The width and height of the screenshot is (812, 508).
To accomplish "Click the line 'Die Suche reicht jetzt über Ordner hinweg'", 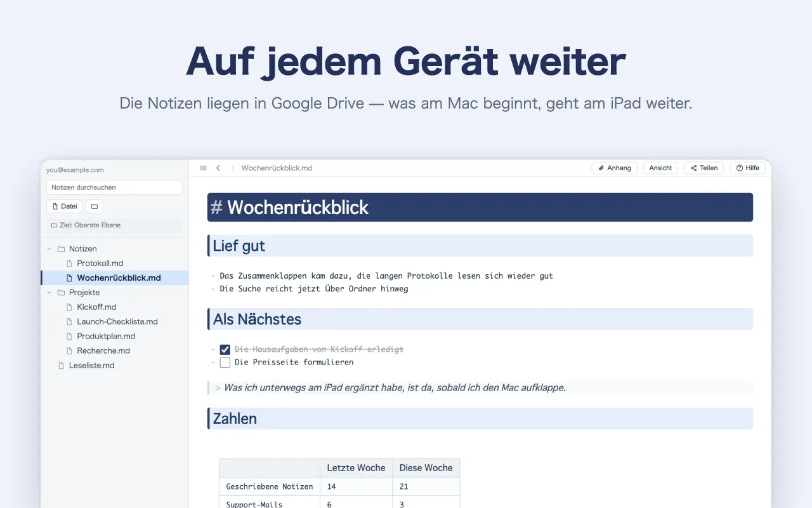I will point(314,289).
